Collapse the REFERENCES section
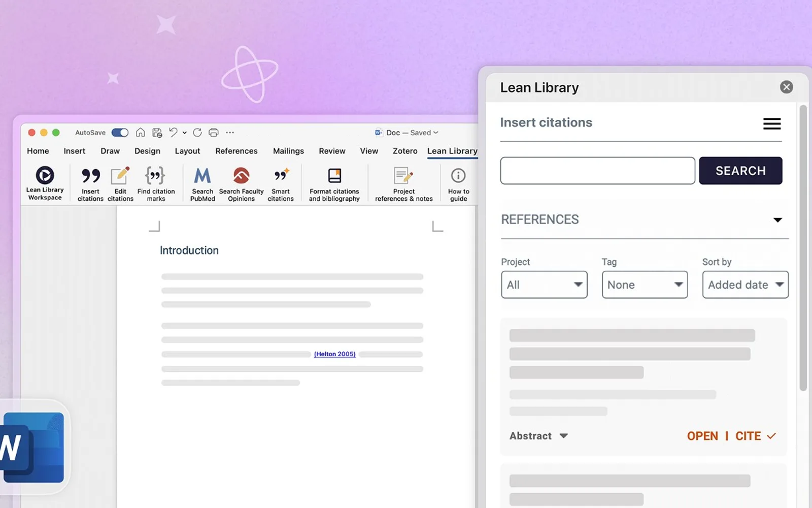Viewport: 812px width, 508px height. pos(777,220)
